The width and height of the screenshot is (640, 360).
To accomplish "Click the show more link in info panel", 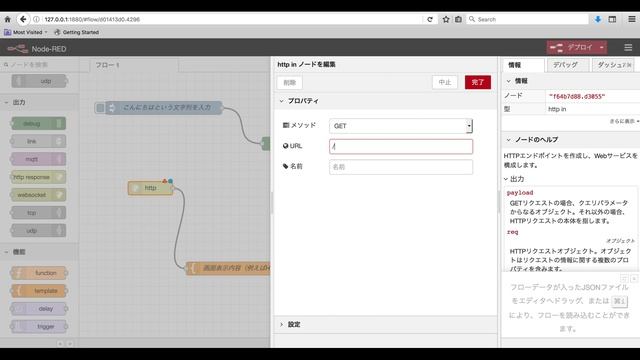I will [624, 121].
